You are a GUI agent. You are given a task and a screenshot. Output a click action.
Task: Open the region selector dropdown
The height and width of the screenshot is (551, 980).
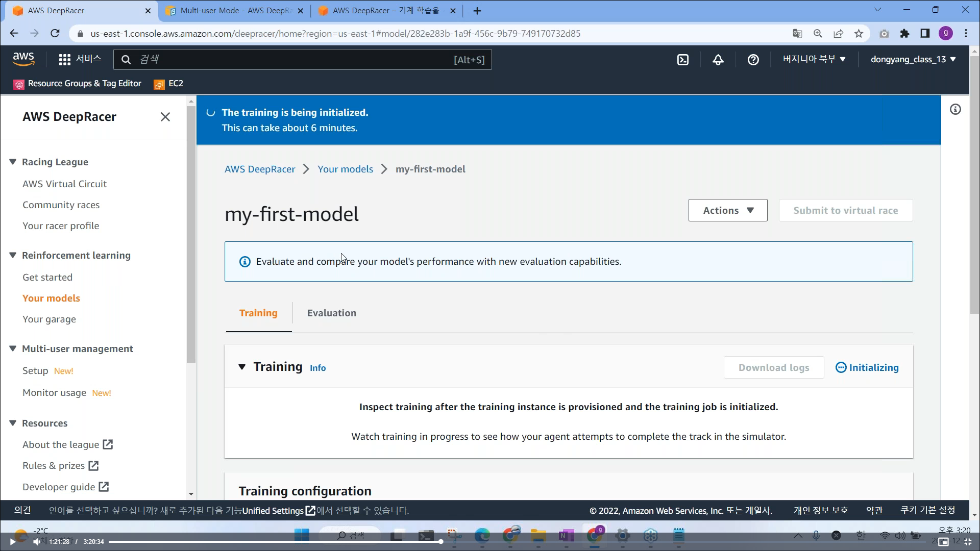coord(814,59)
